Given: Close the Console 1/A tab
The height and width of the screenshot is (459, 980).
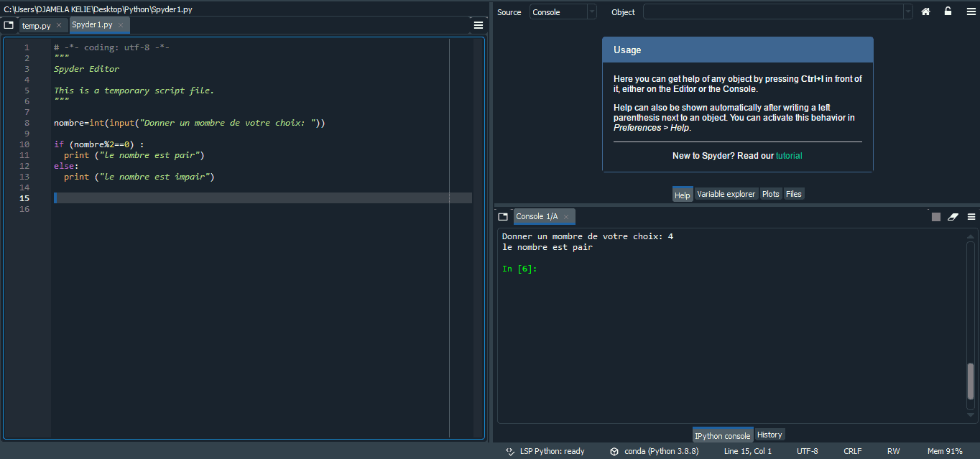Looking at the screenshot, I should click(x=566, y=217).
